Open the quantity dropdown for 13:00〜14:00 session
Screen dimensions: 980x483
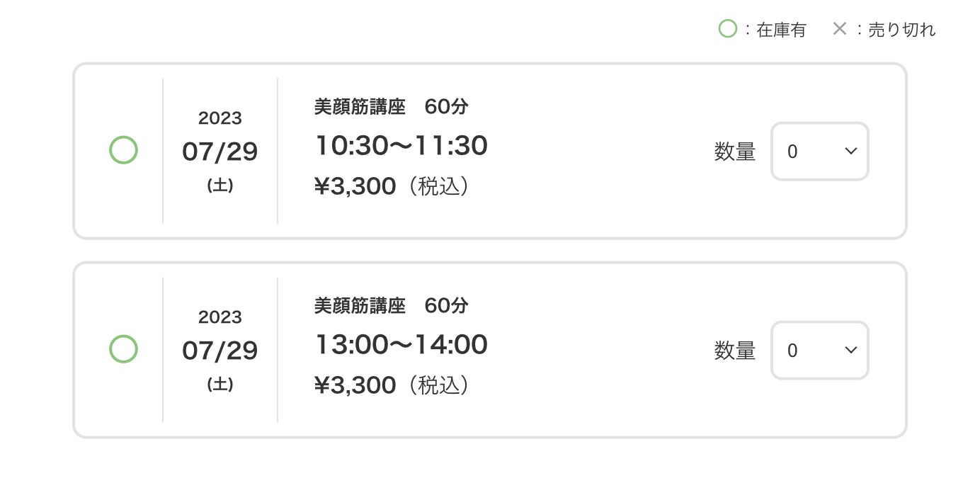point(819,351)
